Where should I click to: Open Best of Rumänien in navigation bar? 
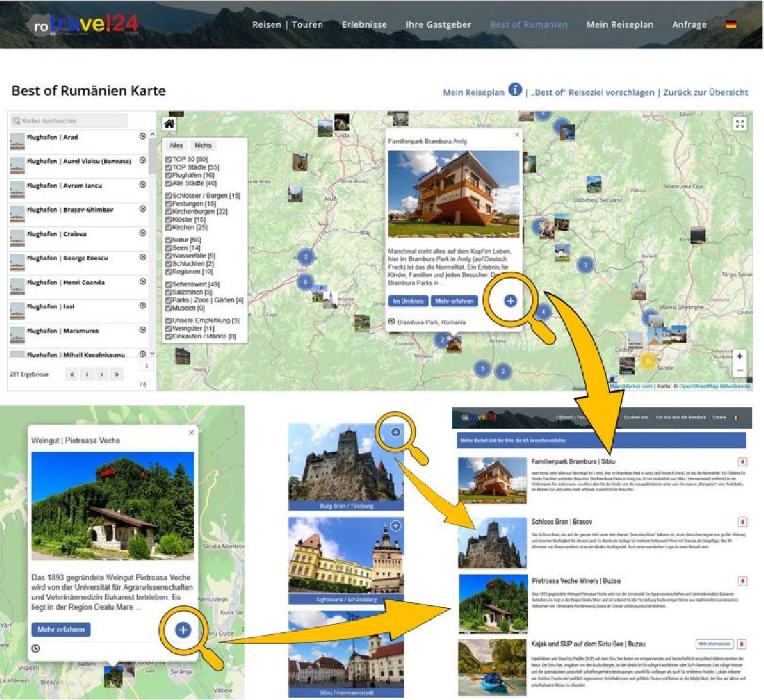tap(529, 25)
